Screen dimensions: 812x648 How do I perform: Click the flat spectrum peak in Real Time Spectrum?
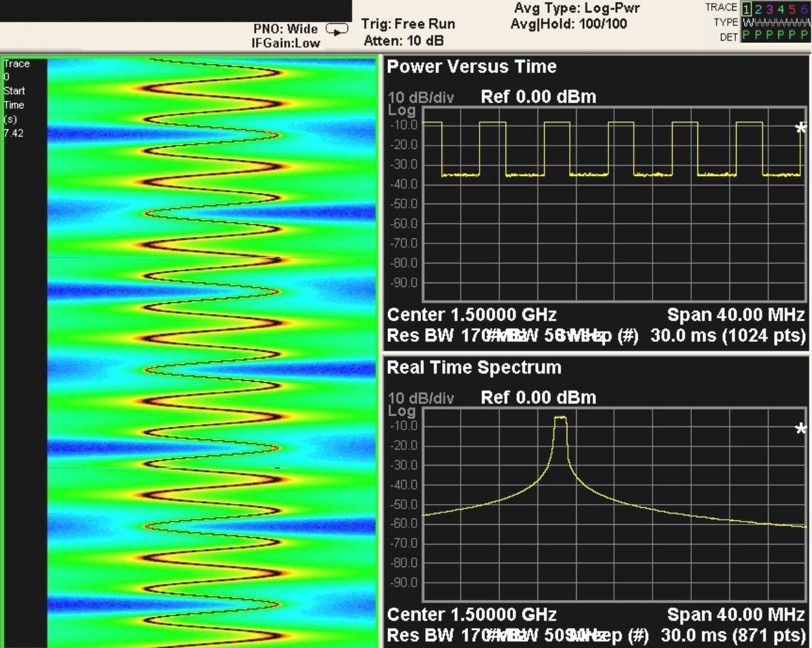[x=560, y=418]
